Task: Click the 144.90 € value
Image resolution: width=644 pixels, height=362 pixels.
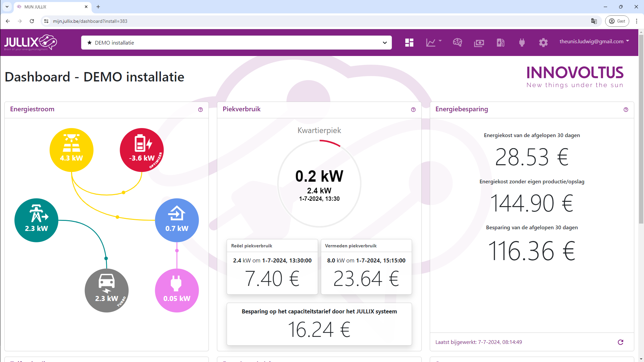Action: coord(532,203)
